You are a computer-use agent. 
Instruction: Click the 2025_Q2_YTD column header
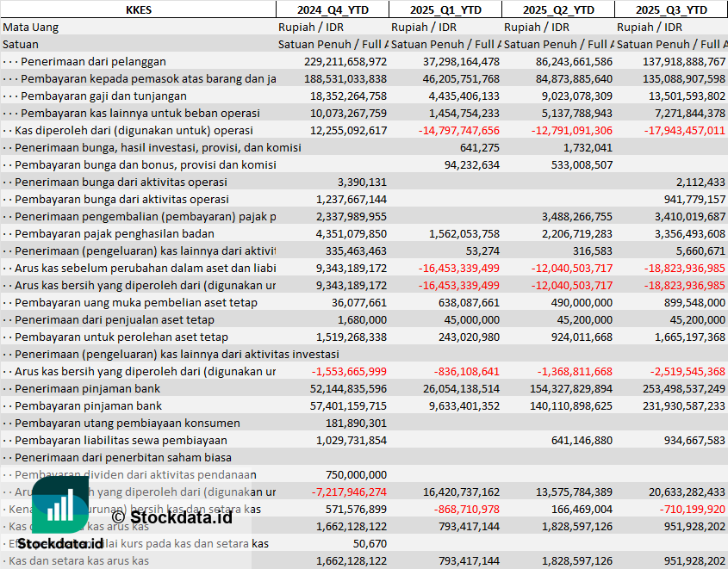click(x=558, y=9)
